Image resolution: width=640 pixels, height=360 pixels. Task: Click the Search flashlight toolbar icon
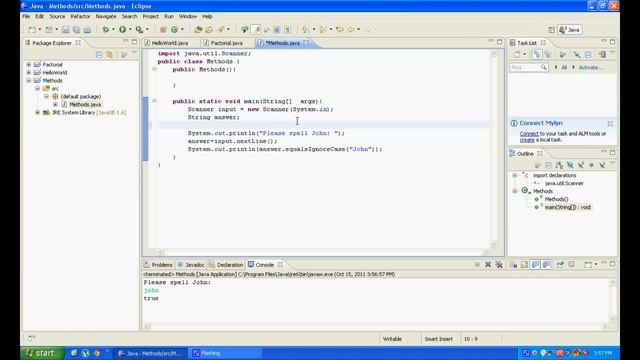(220, 29)
